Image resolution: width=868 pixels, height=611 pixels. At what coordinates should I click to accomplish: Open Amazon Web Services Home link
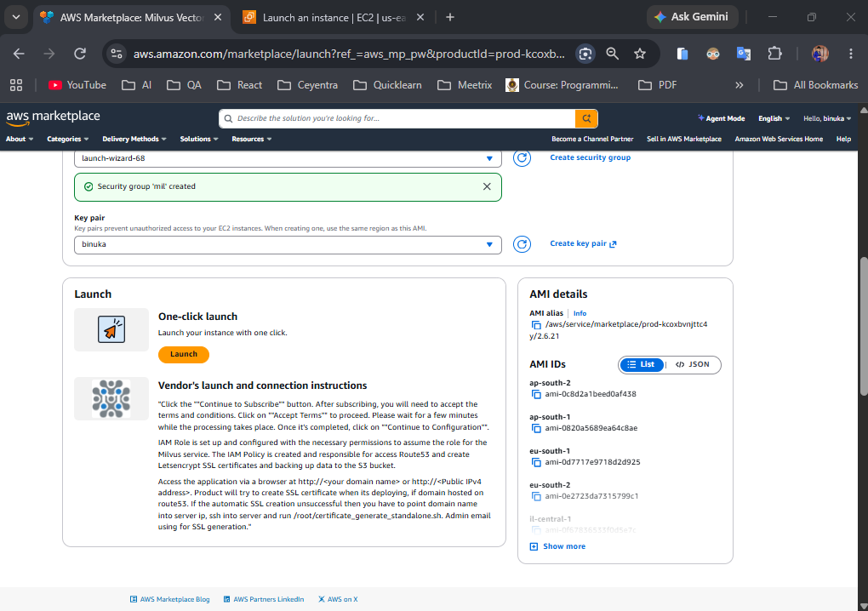click(779, 139)
